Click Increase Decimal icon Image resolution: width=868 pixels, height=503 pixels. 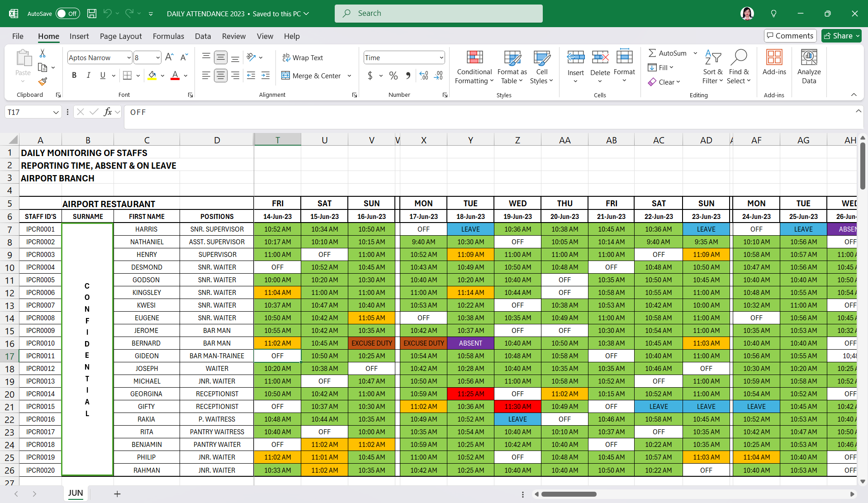coord(424,76)
